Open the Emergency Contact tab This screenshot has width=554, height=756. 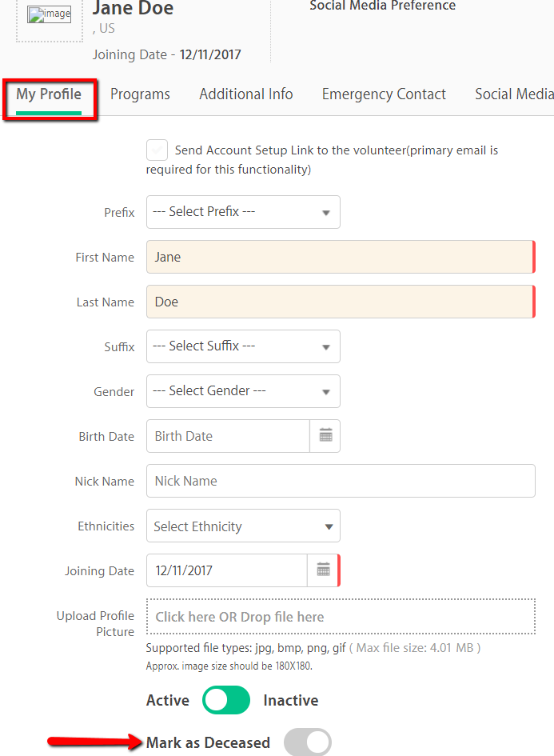384,94
